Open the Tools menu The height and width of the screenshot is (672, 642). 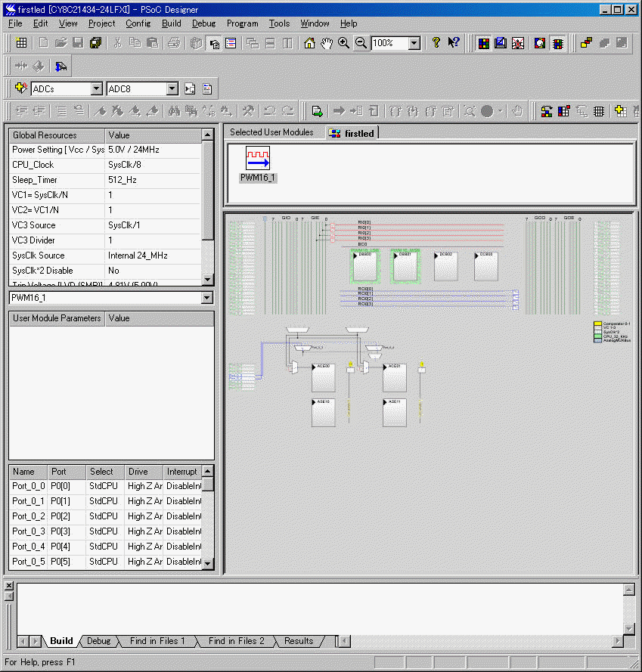(279, 23)
